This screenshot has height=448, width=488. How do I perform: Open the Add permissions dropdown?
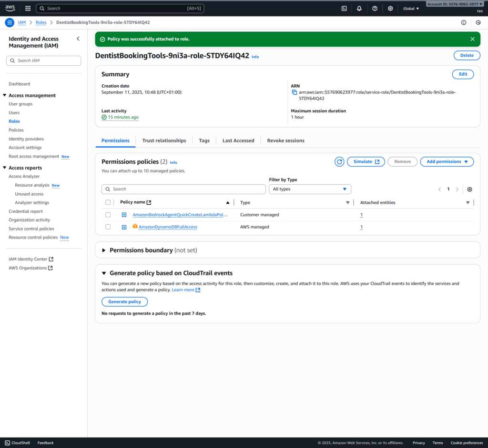point(447,162)
